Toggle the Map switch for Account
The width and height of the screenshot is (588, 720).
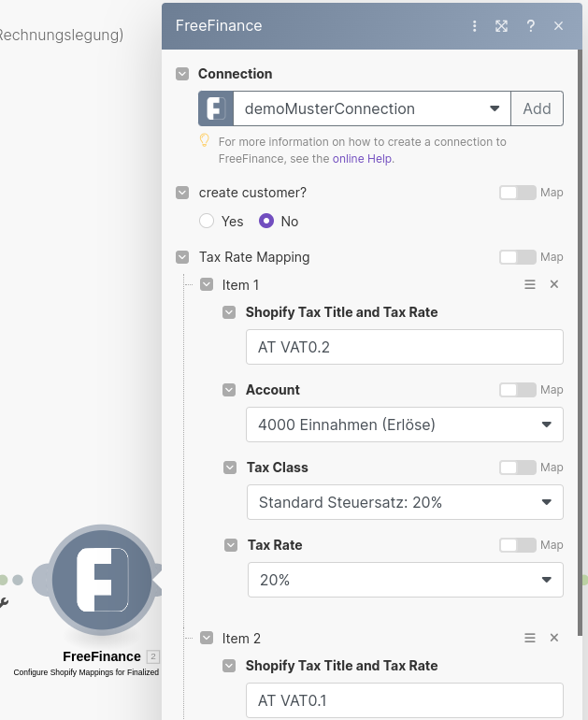pyautogui.click(x=517, y=390)
